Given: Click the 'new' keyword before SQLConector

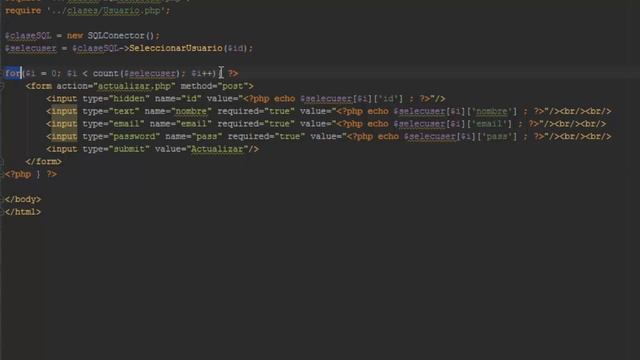Looking at the screenshot, I should pyautogui.click(x=75, y=36).
